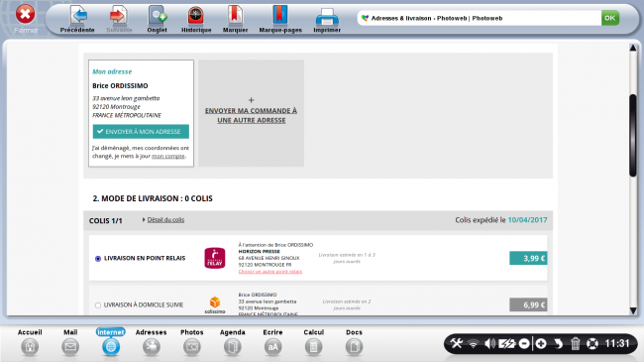Open the Marque-pages list
The height and width of the screenshot is (362, 644).
pyautogui.click(x=280, y=19)
